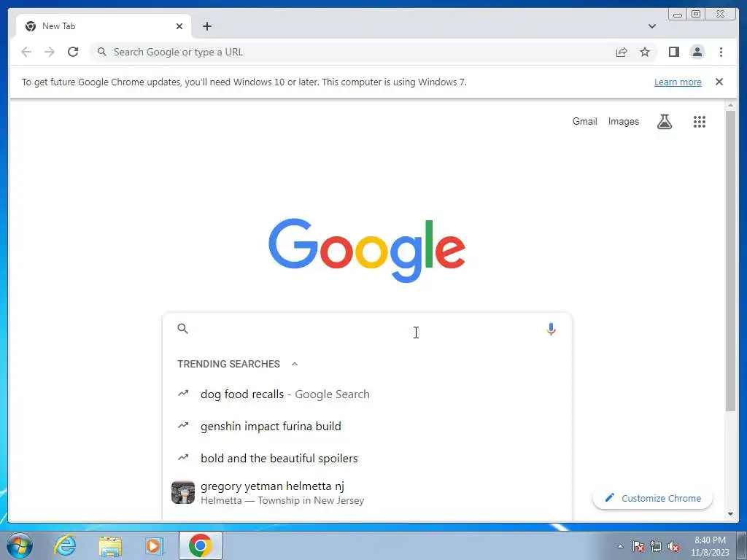The width and height of the screenshot is (747, 560).
Task: Select 'gregory yetman helmetta nj' suggestion
Action: coord(367,493)
